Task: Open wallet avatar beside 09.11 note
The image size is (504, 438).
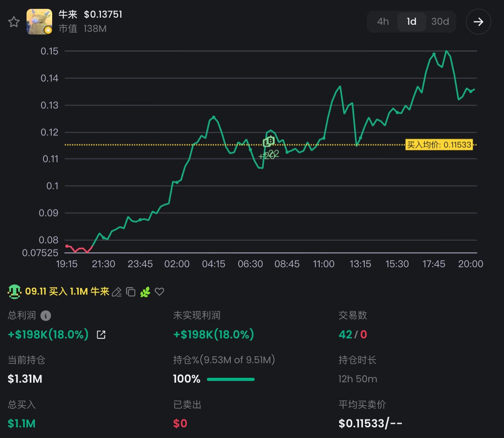Action: (x=14, y=292)
